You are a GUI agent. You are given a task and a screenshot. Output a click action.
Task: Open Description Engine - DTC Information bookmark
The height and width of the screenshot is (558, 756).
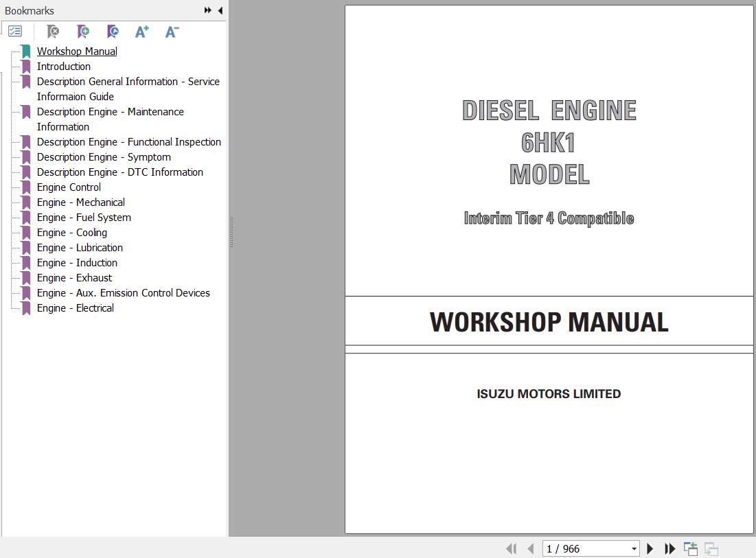[x=120, y=172]
